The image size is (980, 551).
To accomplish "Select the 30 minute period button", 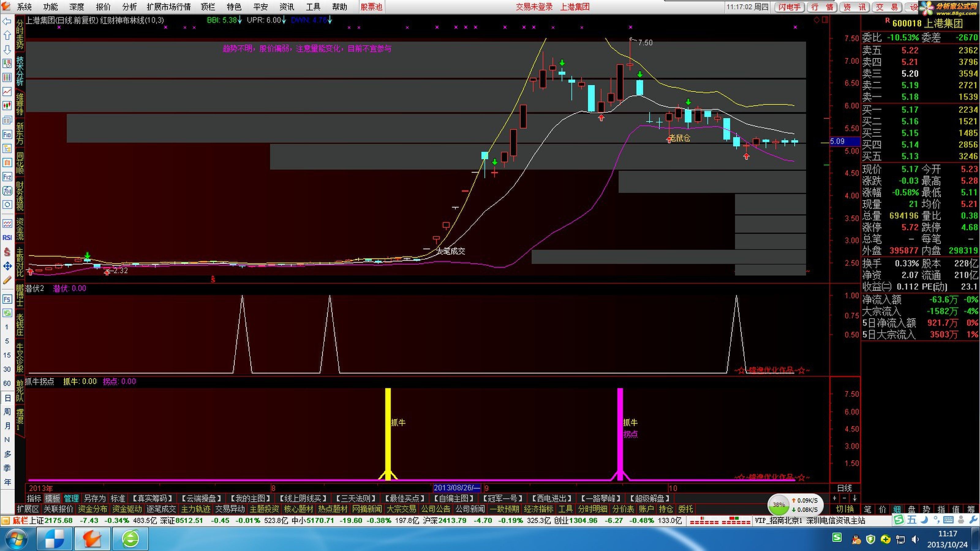I will (7, 369).
